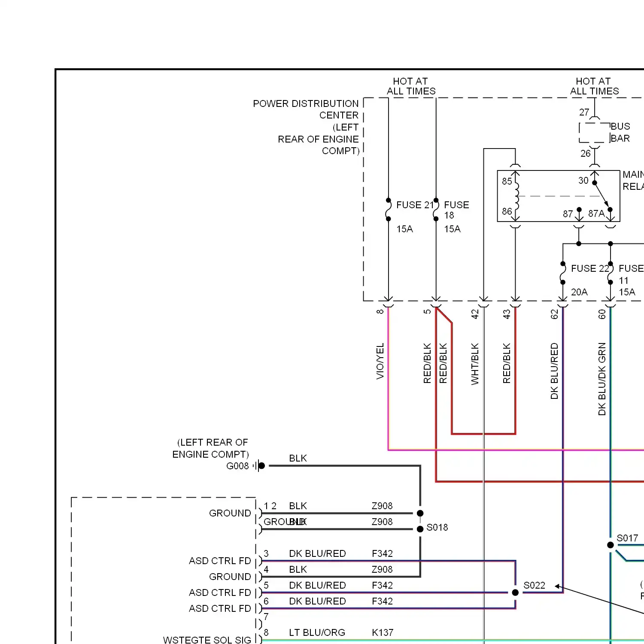
Task: Select the FUSE 18 label
Action: coord(456,210)
